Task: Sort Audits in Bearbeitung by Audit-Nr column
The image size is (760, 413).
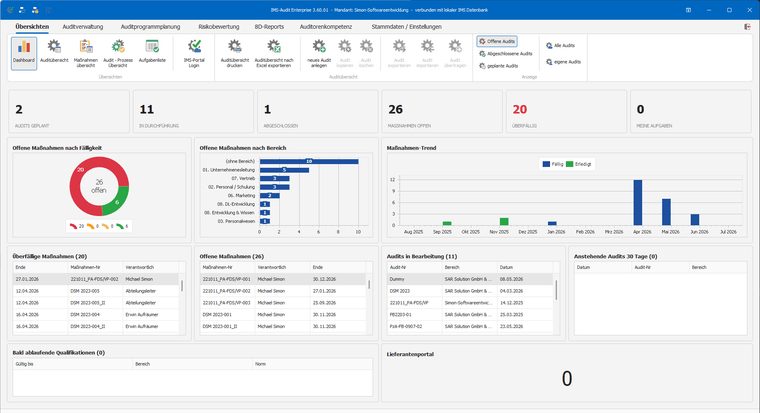Action: (x=414, y=267)
